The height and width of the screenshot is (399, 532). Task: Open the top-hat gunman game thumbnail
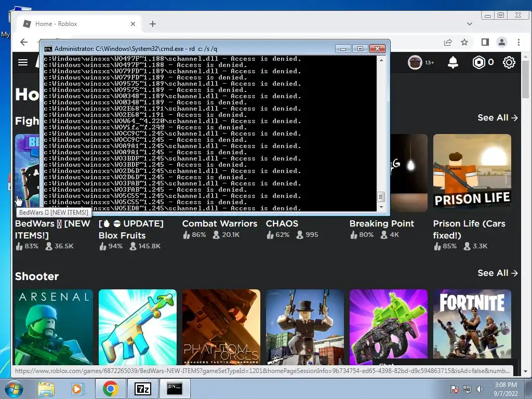304,327
